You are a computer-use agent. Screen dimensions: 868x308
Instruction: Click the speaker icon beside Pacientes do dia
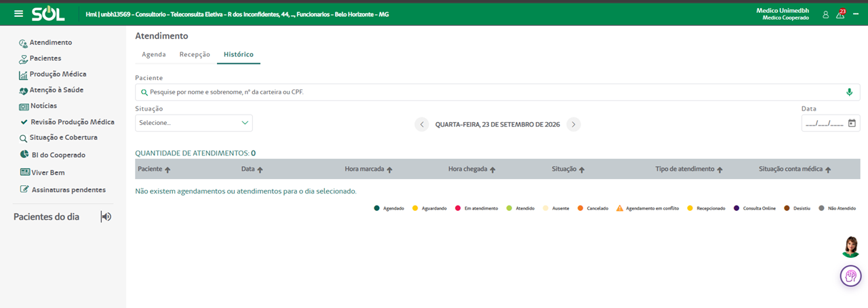tap(106, 216)
